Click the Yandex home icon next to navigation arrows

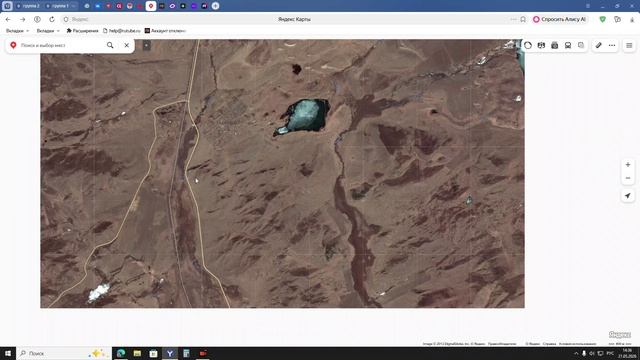click(37, 19)
